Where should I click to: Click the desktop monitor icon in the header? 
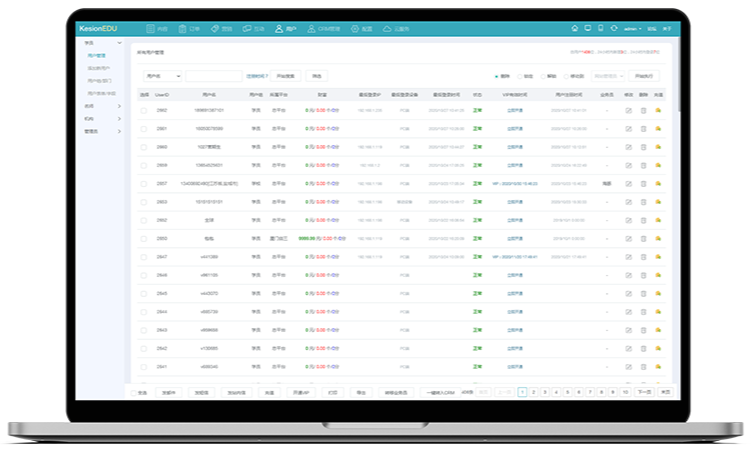(x=587, y=29)
